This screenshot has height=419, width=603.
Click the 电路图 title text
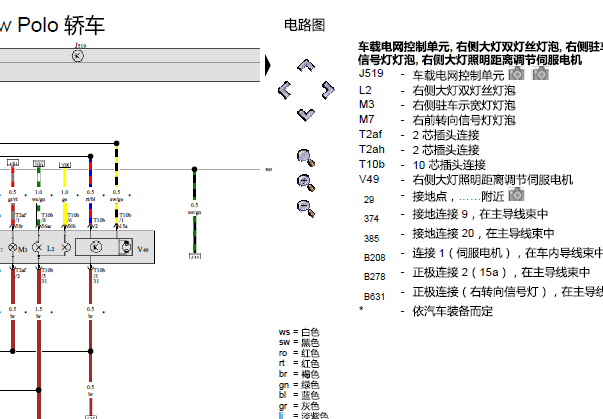pyautogui.click(x=305, y=25)
